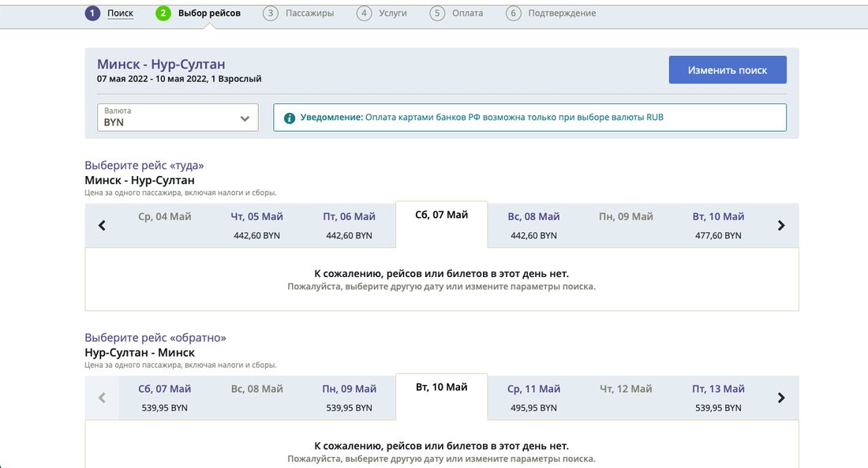
Task: Open the Поиск step link
Action: pyautogui.click(x=120, y=13)
